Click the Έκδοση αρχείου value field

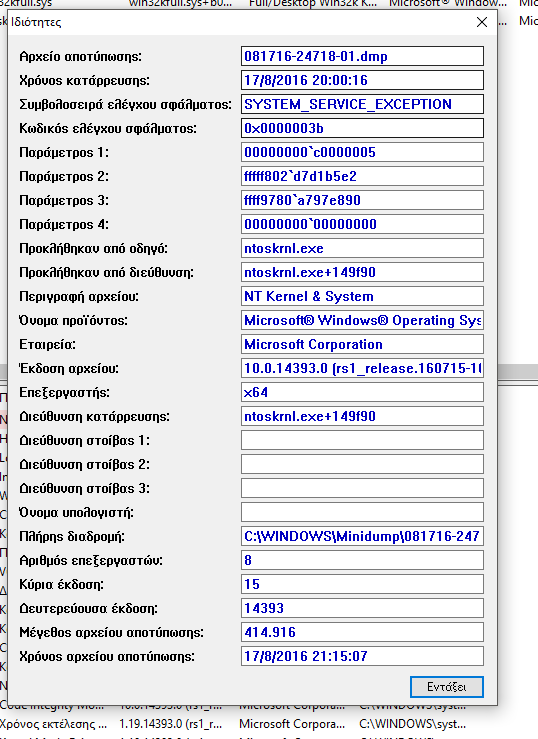click(x=362, y=369)
